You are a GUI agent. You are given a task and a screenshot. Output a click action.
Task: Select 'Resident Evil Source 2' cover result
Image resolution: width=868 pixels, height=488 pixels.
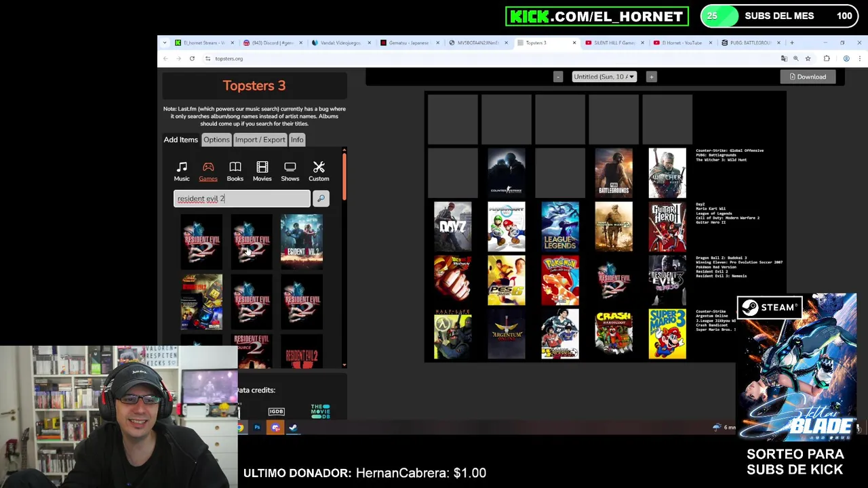[x=252, y=350]
